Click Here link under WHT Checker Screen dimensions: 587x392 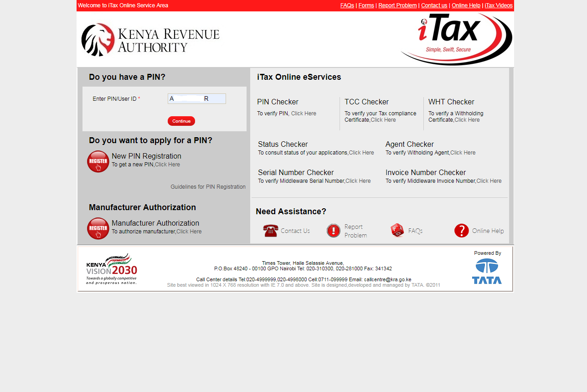point(467,120)
